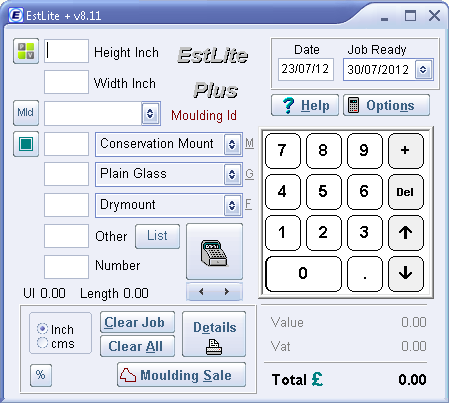Screen dimensions: 449x403
Task: Click the Other input field
Action: pyautogui.click(x=66, y=236)
